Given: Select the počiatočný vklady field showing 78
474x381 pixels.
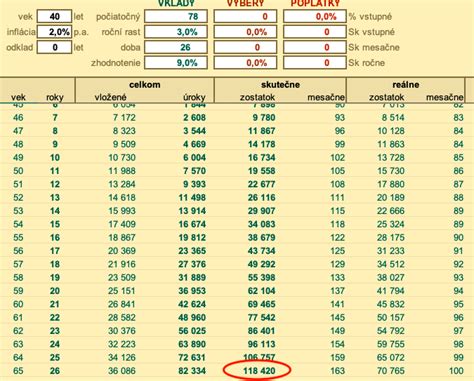Looking at the screenshot, I should pyautogui.click(x=176, y=16).
